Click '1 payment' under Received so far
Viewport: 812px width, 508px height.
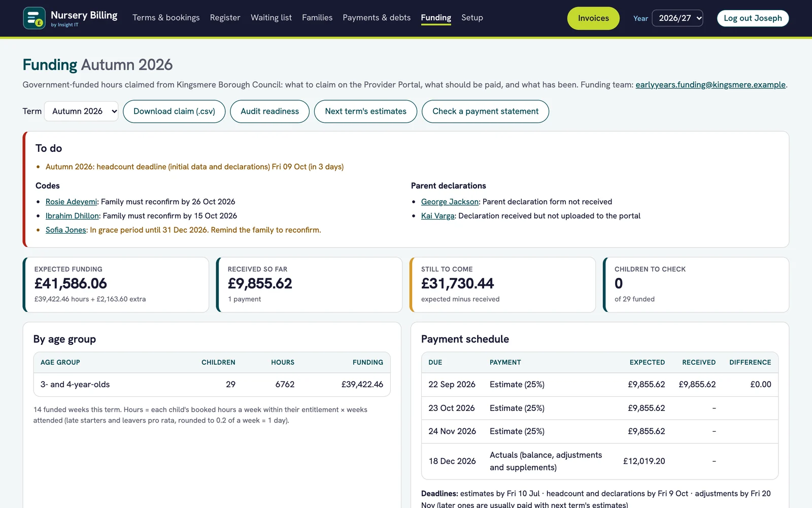pos(244,299)
